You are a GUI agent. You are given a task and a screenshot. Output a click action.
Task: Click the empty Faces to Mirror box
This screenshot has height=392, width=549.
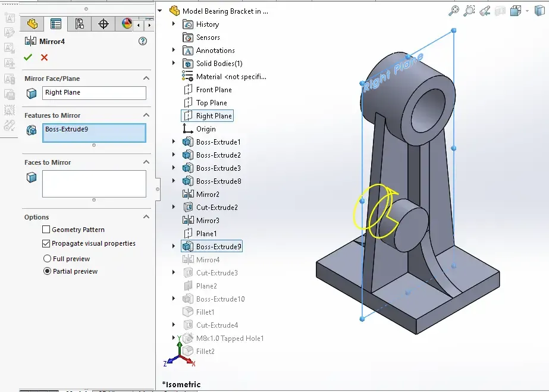[94, 184]
